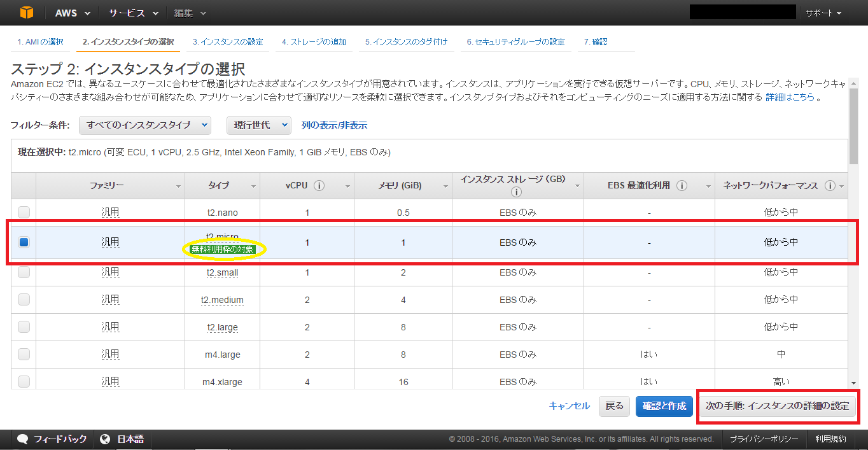Check the t2.nano row checkbox
The height and width of the screenshot is (450, 868).
24,212
